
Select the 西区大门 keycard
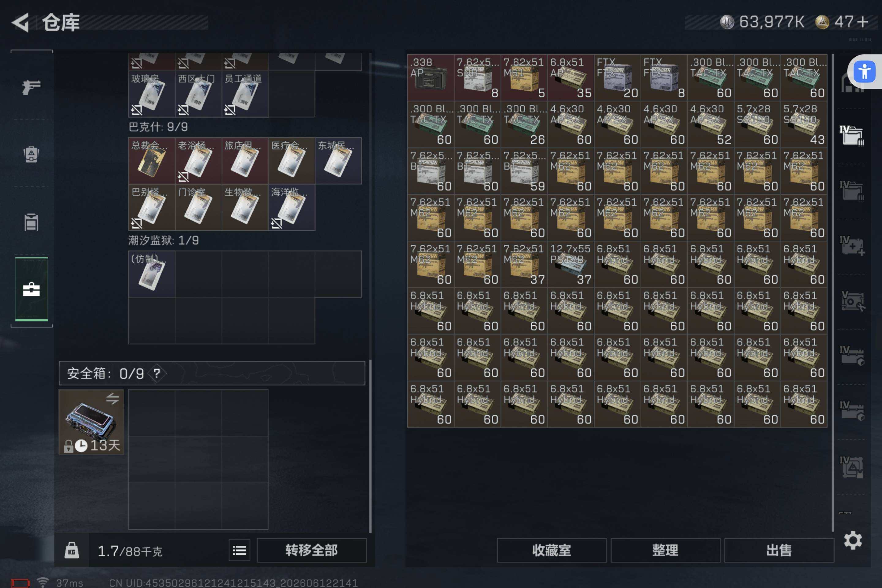click(x=198, y=94)
